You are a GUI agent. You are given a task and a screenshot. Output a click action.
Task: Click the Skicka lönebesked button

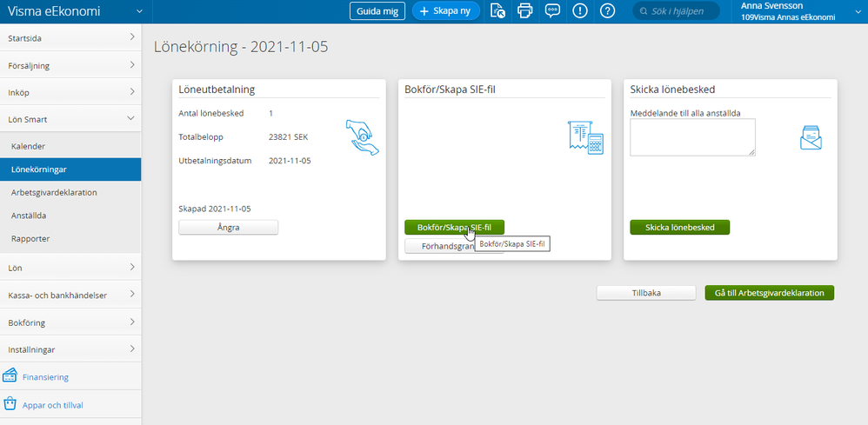point(680,228)
